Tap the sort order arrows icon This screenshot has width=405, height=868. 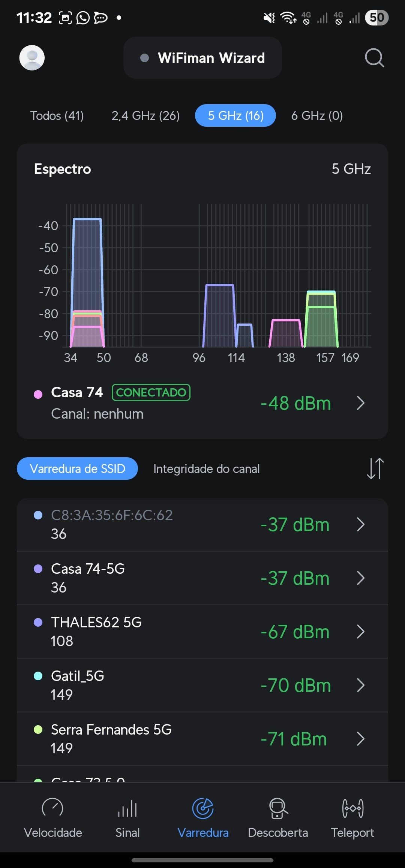375,468
